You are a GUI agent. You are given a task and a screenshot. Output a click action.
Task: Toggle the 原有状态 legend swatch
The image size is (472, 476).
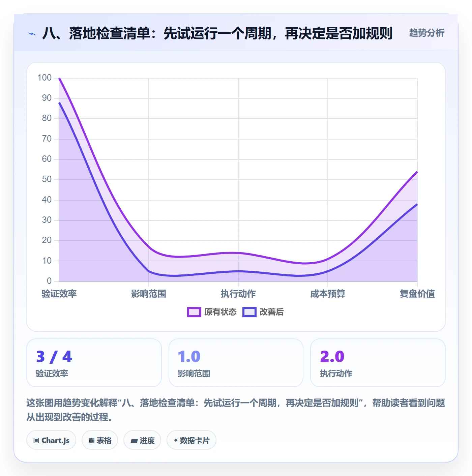tap(194, 312)
